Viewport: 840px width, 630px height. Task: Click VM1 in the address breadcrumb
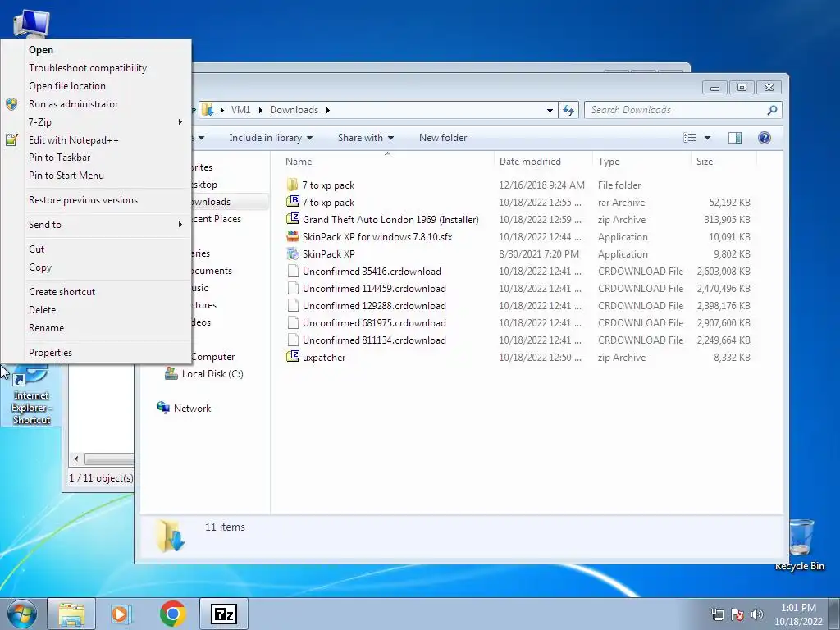click(x=240, y=110)
